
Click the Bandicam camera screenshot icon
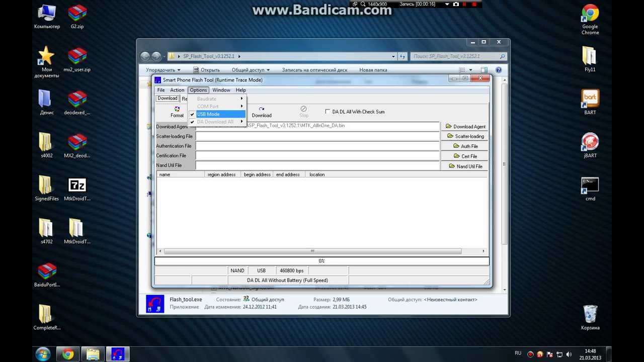click(456, 5)
